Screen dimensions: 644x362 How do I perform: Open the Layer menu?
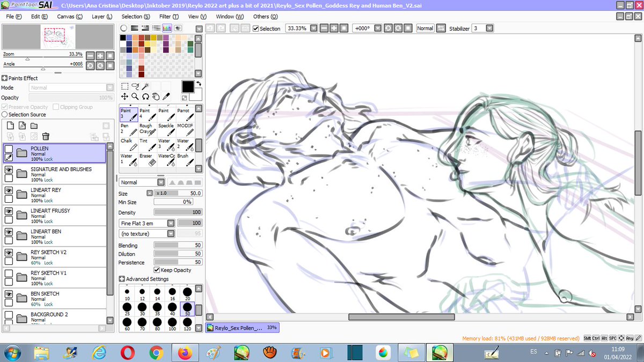[x=102, y=17]
